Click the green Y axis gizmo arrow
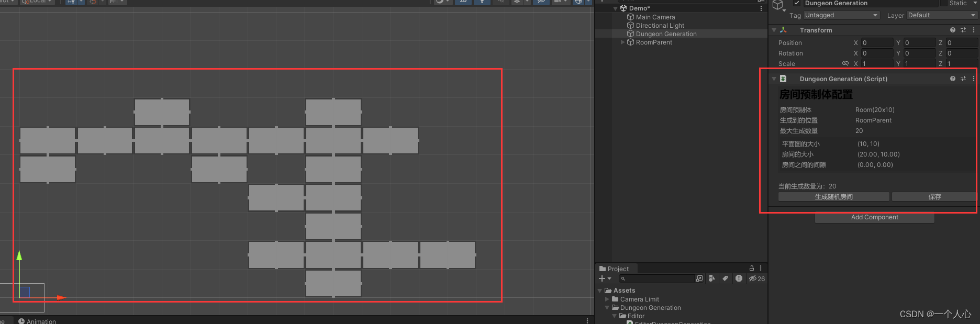980x324 pixels. click(19, 255)
